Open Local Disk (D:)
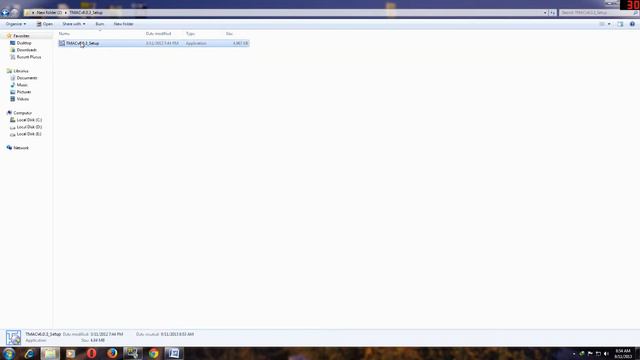The width and height of the screenshot is (640, 360). tap(29, 127)
